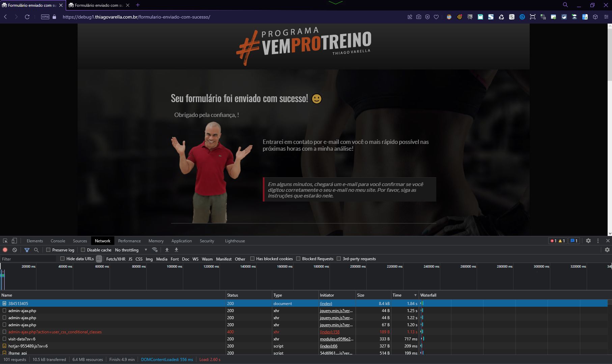Viewport: 612px width, 364px height.
Task: Enable the Preserve log checkbox
Action: tap(48, 250)
